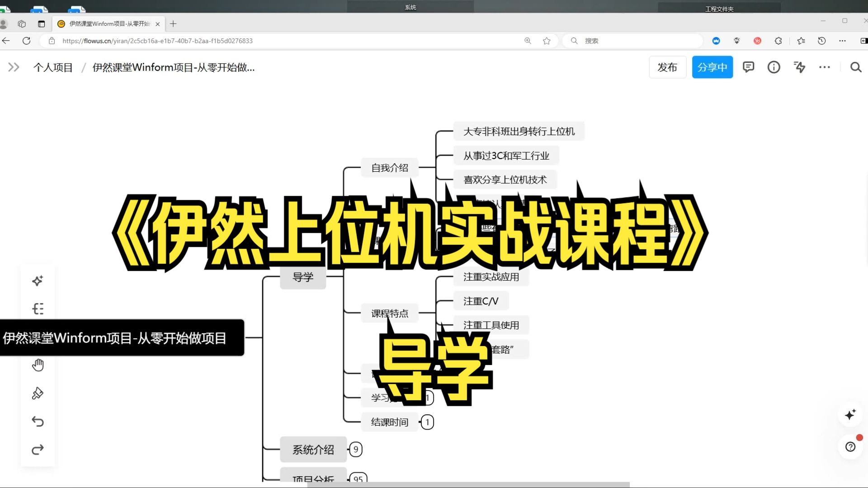This screenshot has height=488, width=868.
Task: Reload the page with refresh icon
Action: pyautogui.click(x=27, y=41)
